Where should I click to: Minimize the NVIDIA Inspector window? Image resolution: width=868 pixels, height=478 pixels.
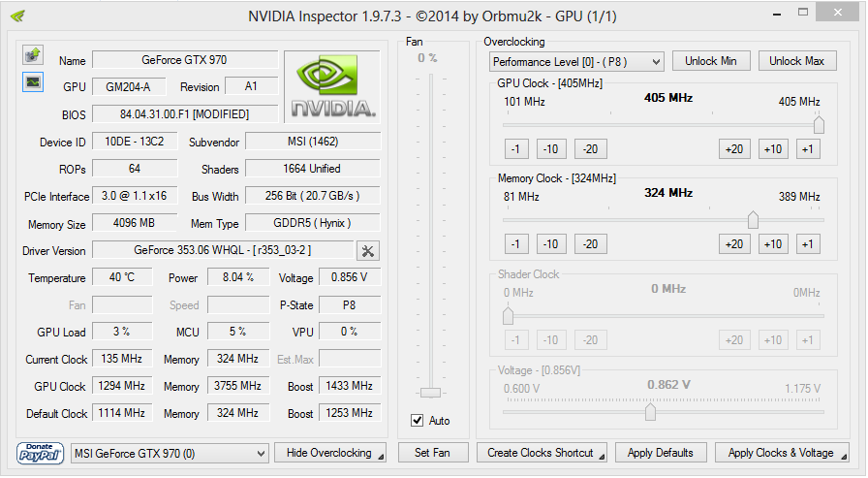click(777, 14)
